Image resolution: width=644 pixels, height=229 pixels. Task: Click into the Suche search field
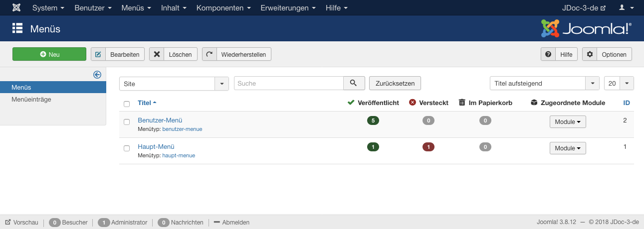[289, 83]
